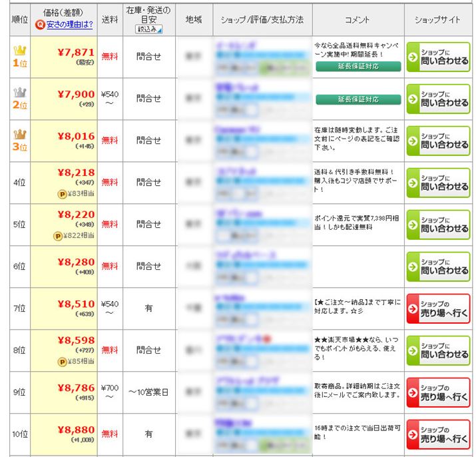The image size is (476, 457).
Task: Click the P point icon next to ¥85相当
Action: click(61, 362)
